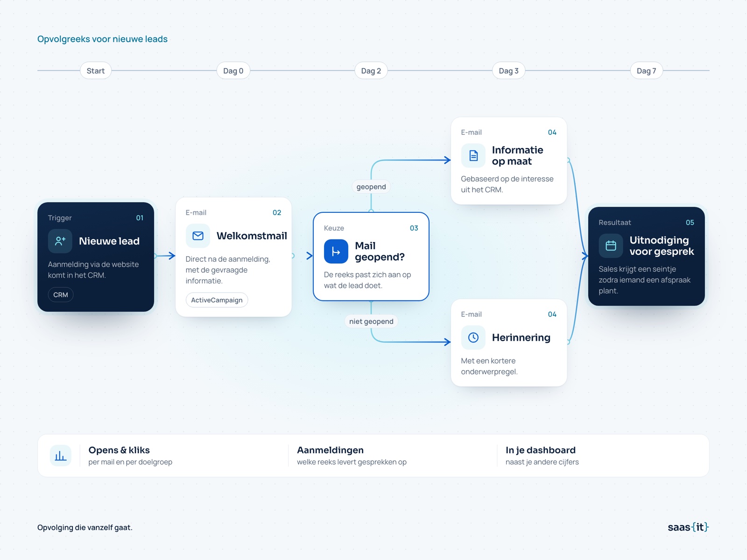The height and width of the screenshot is (560, 747).
Task: Click the Herinnering card title
Action: (521, 337)
